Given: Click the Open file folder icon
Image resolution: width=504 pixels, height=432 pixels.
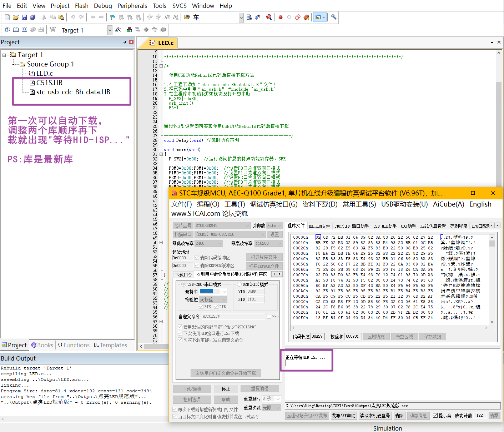Looking at the screenshot, I should tap(16, 17).
